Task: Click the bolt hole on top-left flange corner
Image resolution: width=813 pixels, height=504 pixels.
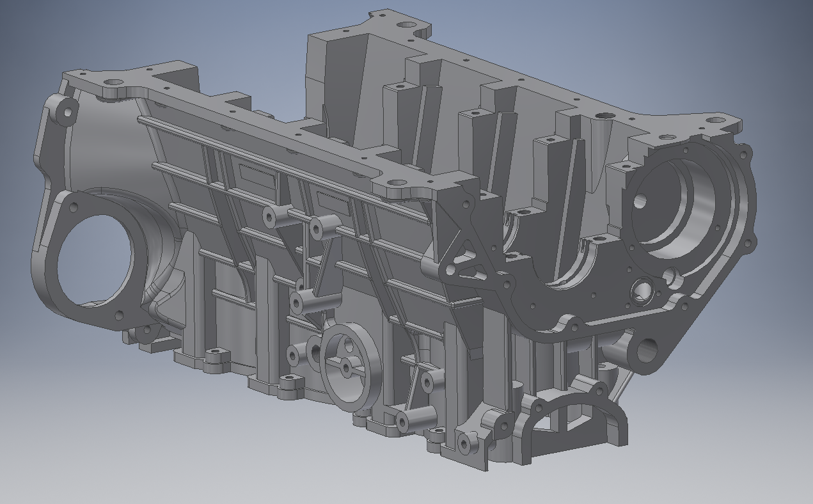Action: click(x=114, y=83)
